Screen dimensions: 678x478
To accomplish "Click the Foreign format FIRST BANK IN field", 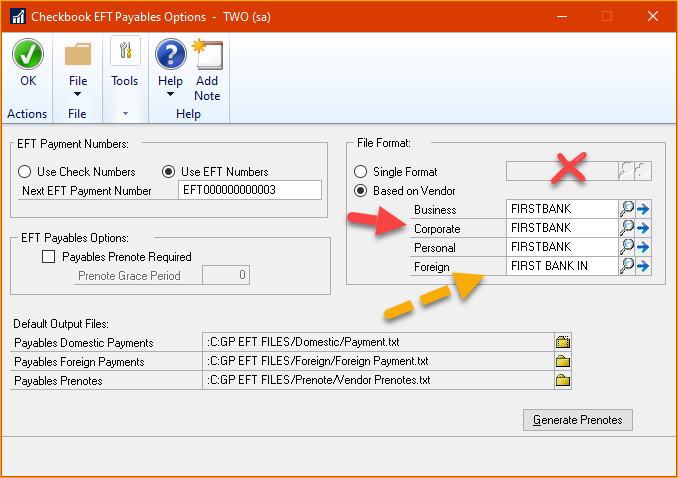I will (562, 266).
